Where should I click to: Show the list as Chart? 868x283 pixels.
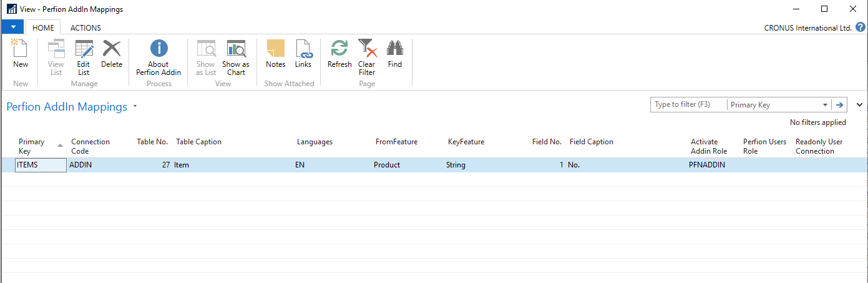click(x=236, y=57)
